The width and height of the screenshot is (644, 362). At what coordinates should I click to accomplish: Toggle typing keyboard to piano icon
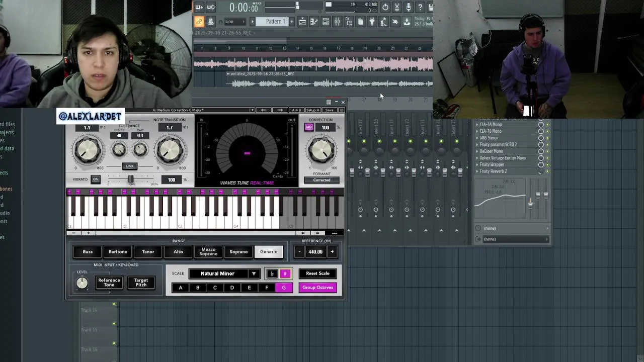tap(199, 7)
